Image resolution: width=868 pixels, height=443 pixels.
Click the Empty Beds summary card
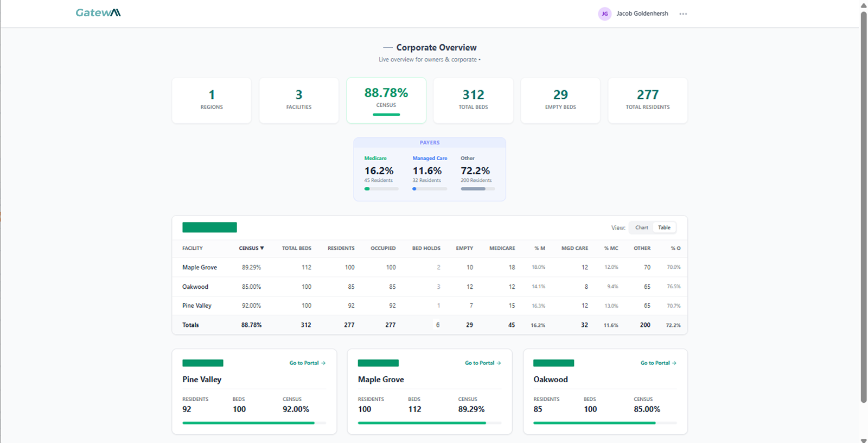tap(560, 100)
